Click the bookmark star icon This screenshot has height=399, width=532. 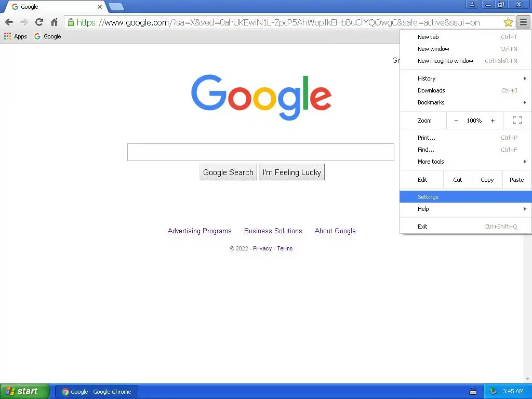[x=508, y=22]
